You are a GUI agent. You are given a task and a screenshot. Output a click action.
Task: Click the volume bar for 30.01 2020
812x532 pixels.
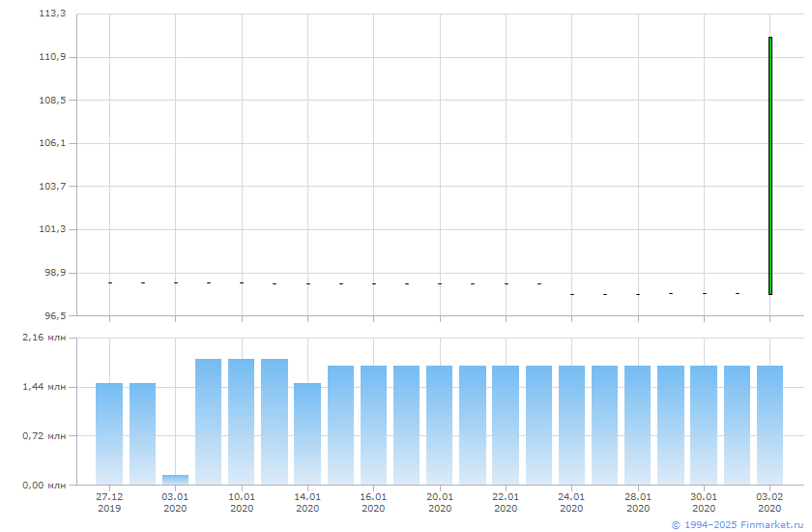pyautogui.click(x=704, y=426)
